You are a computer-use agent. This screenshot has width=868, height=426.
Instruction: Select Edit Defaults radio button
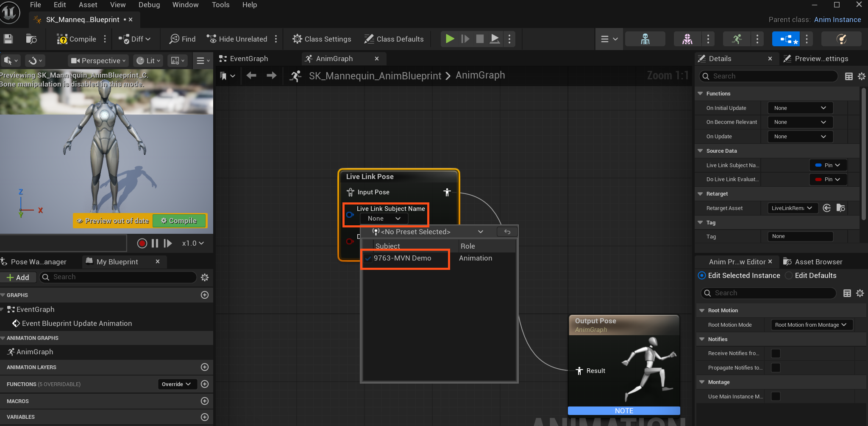click(x=789, y=275)
